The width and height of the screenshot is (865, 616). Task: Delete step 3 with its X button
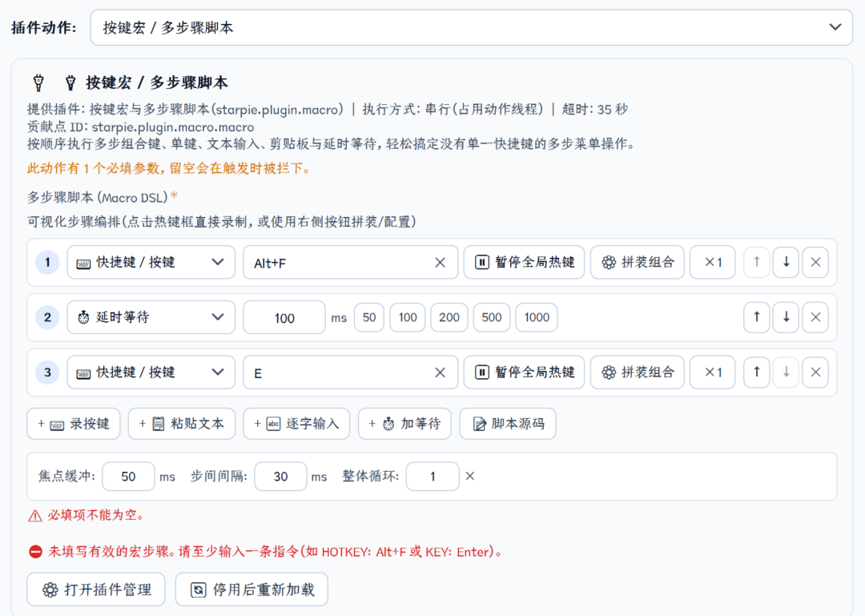click(815, 372)
